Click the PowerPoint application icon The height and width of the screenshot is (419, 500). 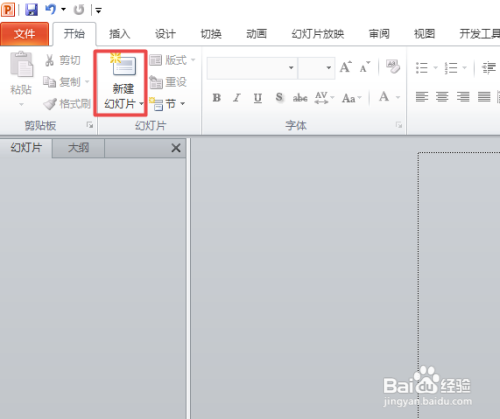[x=8, y=10]
